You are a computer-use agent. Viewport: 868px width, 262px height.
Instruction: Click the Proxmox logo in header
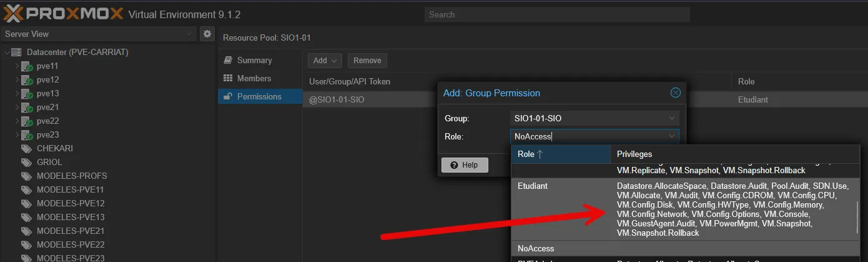62,14
